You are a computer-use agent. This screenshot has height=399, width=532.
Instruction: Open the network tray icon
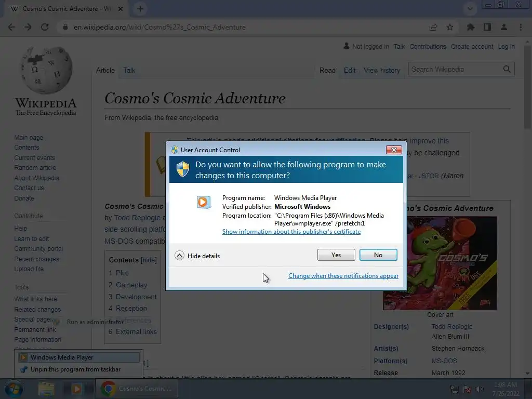coord(454,389)
